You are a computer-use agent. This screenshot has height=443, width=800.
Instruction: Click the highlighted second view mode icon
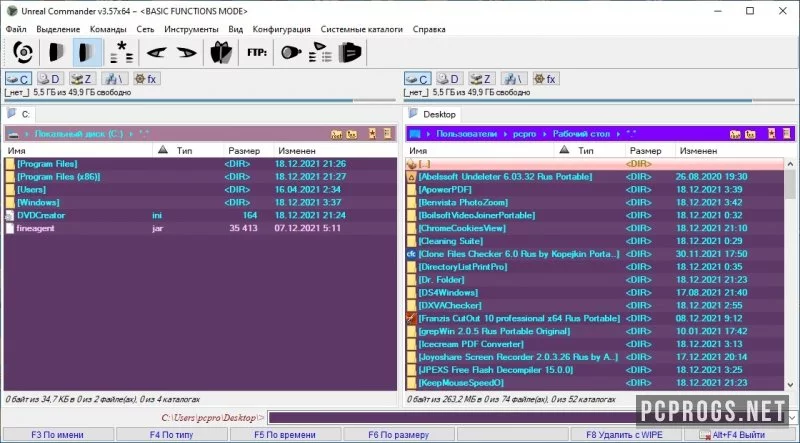pos(87,52)
